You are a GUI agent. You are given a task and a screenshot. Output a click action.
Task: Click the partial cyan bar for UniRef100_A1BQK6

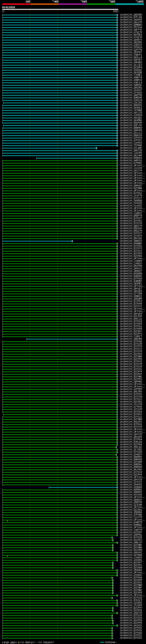click(x=83, y=487)
